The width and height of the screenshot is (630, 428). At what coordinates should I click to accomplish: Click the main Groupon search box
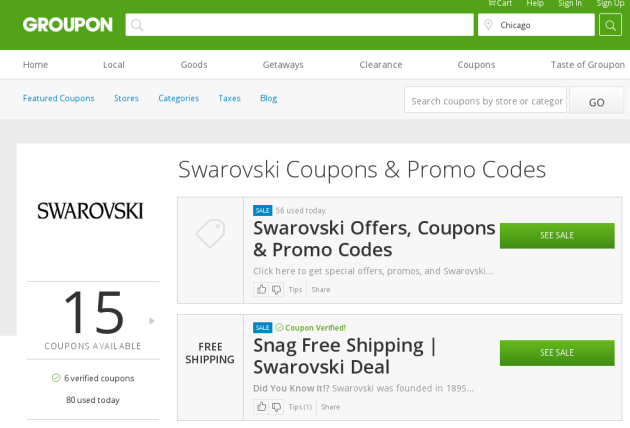[299, 25]
